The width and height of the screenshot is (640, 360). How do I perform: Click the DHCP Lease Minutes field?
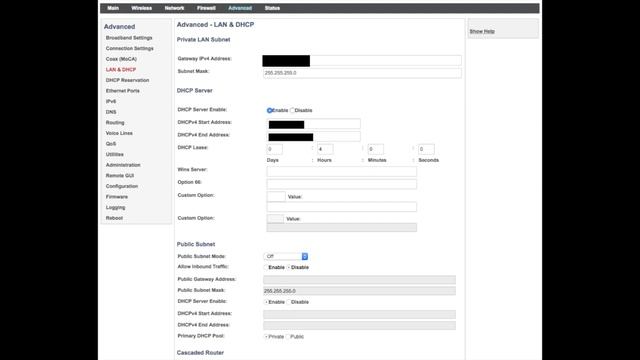point(376,149)
